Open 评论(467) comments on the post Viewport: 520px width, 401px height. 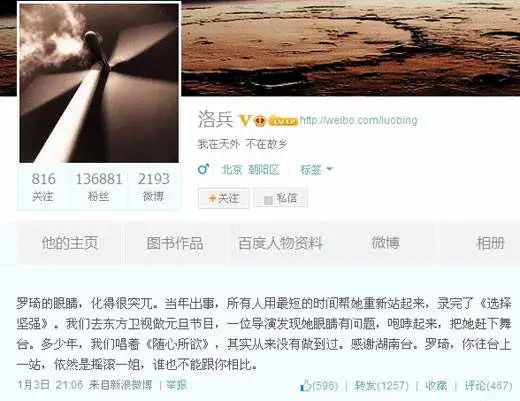[488, 386]
